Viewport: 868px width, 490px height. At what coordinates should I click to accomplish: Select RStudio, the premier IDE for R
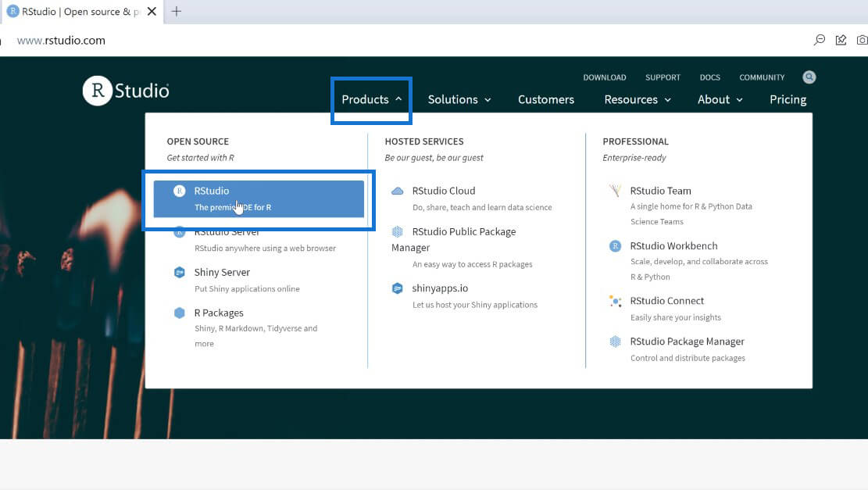click(x=259, y=199)
